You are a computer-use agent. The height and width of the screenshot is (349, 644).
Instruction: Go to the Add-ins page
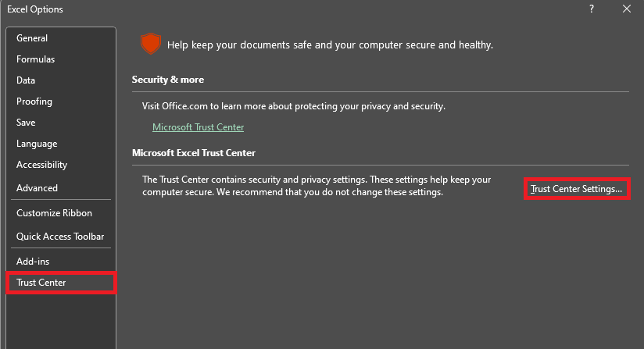pos(33,261)
